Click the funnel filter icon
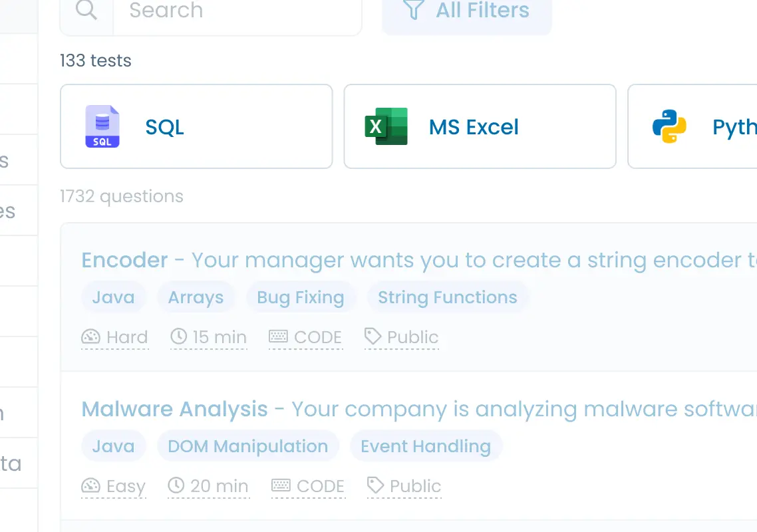The image size is (757, 532). [x=413, y=9]
